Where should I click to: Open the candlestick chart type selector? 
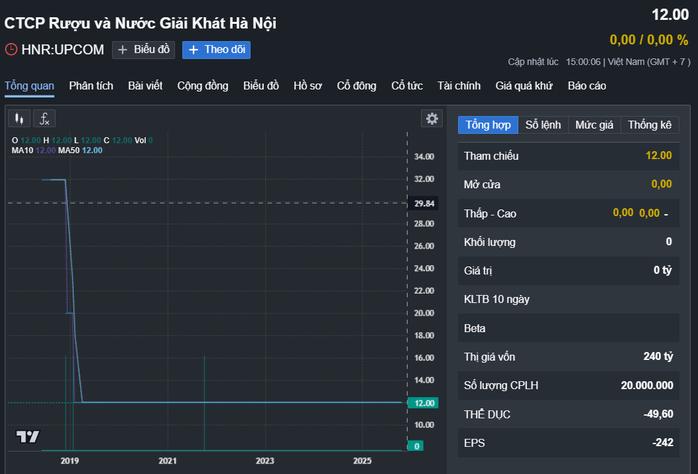click(x=18, y=118)
